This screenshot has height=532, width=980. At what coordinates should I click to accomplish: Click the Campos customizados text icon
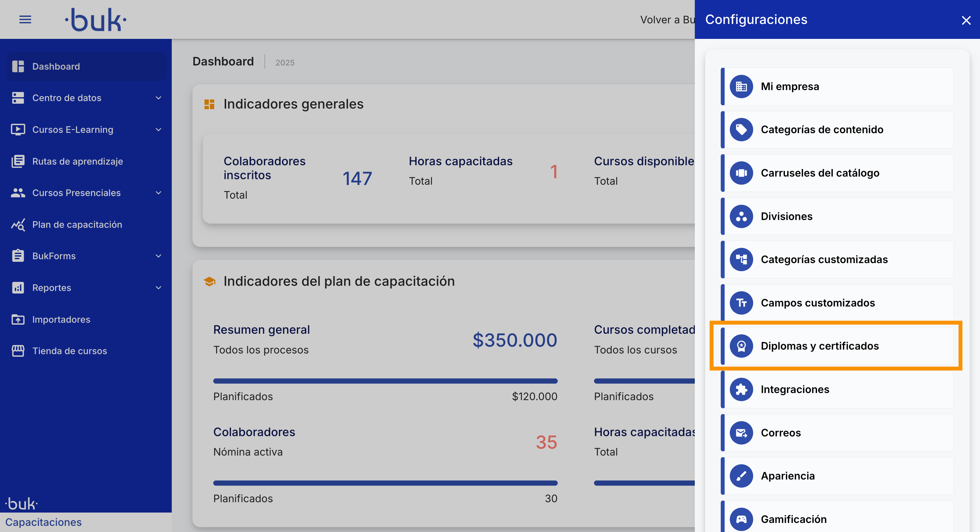(741, 303)
